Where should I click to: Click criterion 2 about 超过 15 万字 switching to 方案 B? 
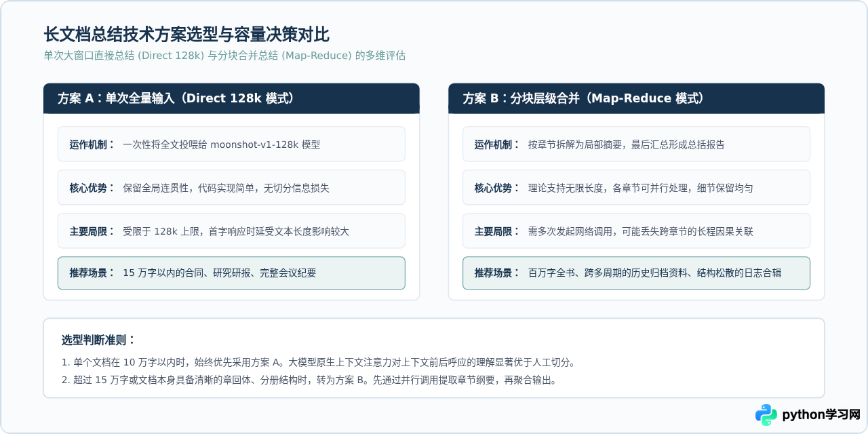tap(309, 380)
